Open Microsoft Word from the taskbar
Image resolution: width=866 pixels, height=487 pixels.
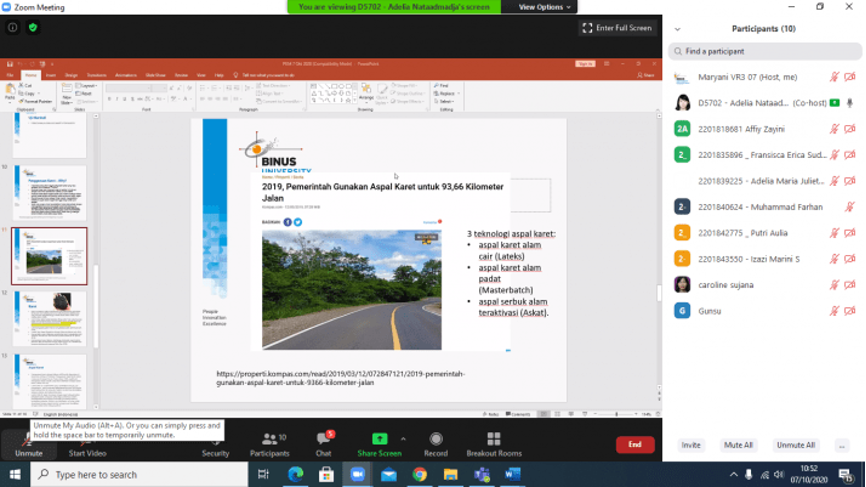pos(512,474)
